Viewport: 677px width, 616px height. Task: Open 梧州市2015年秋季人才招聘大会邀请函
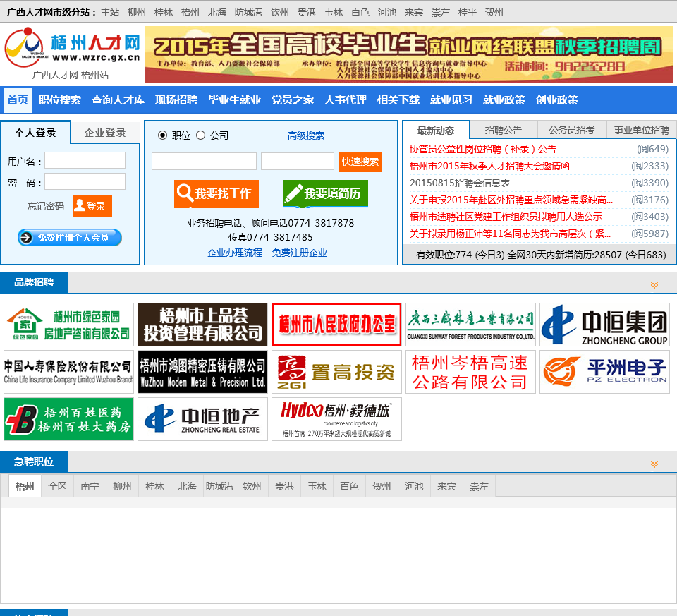489,166
